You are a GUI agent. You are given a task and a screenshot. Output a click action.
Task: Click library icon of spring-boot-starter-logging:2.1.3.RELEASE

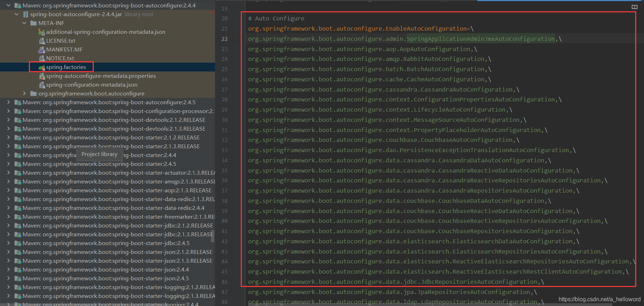tap(18, 296)
